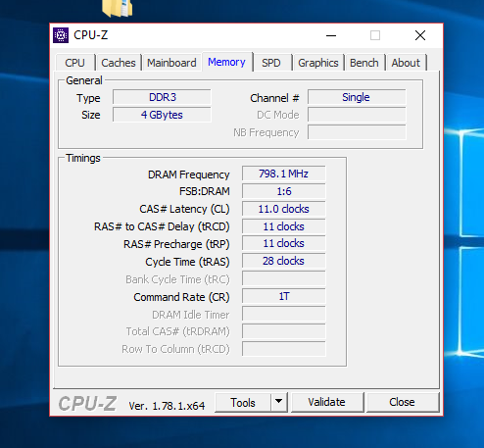Click the tRP 11 clocks value

[x=284, y=243]
